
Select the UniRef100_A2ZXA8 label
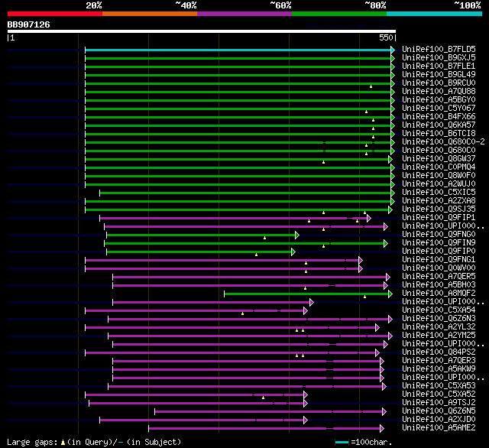point(439,200)
